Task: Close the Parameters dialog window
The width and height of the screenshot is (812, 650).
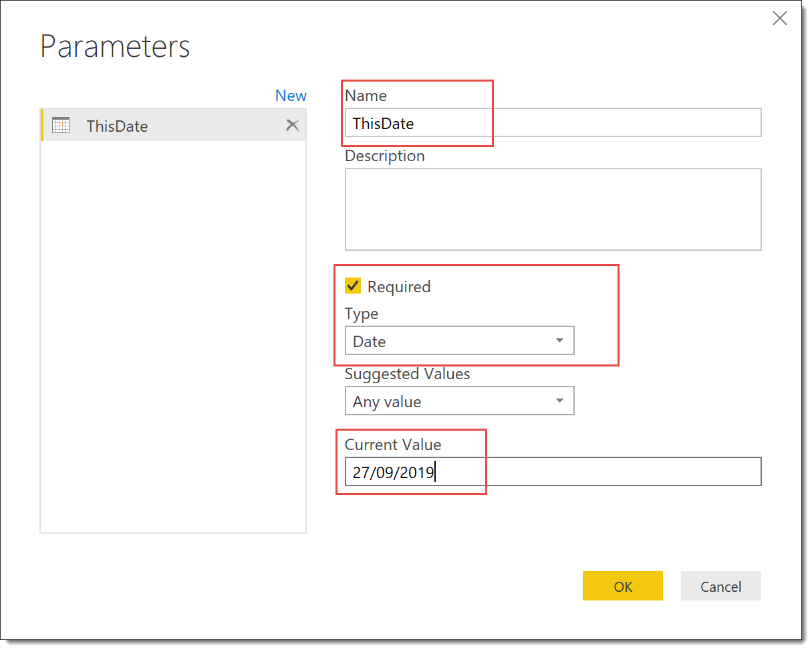Action: [779, 19]
